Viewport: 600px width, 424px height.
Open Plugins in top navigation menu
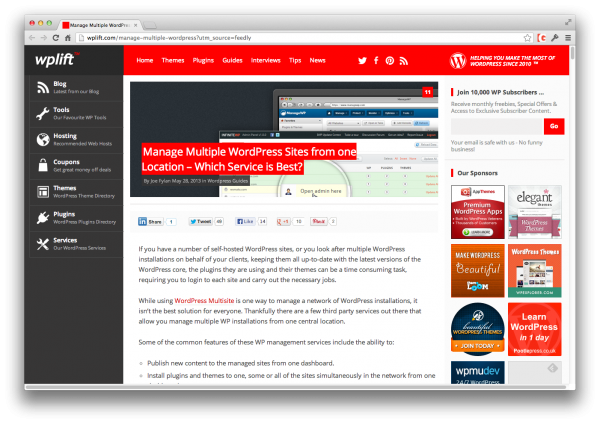coord(203,60)
